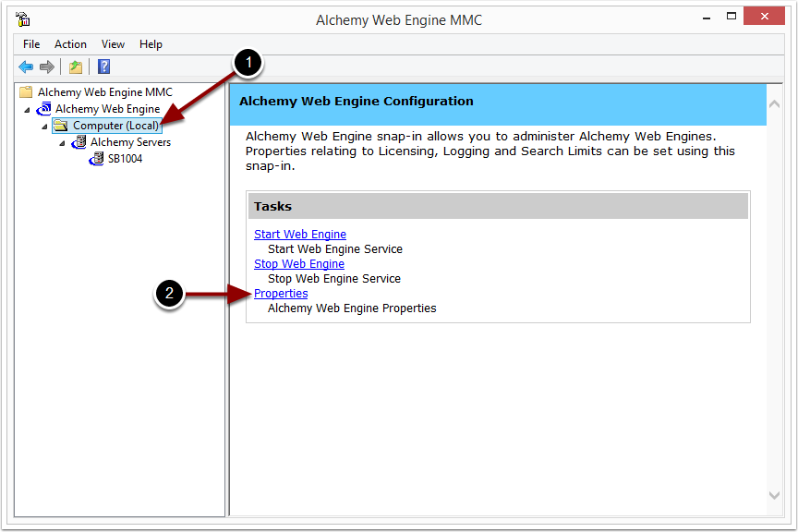Click the Alchemy Servers node icon

(79, 142)
